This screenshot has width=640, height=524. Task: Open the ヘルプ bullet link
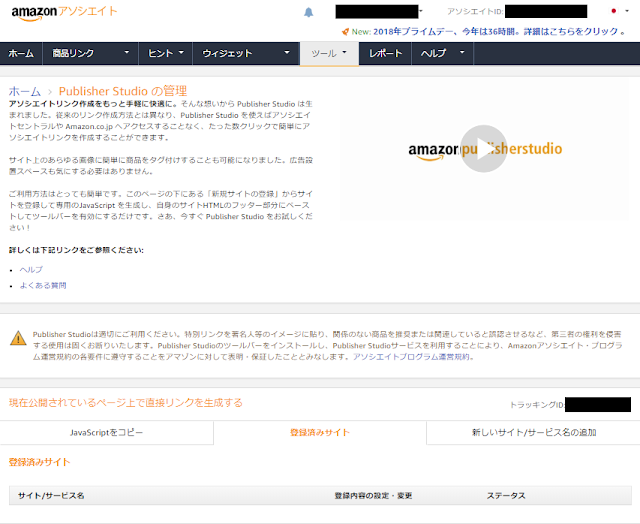[x=31, y=270]
